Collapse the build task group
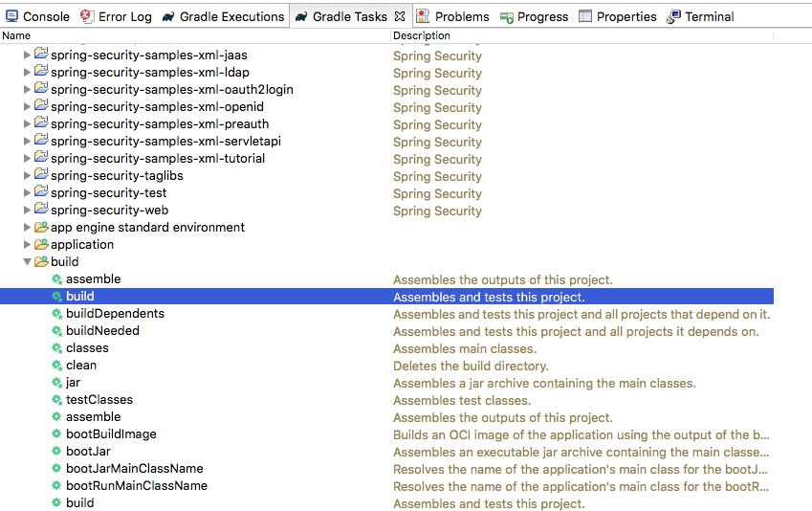 pos(28,262)
